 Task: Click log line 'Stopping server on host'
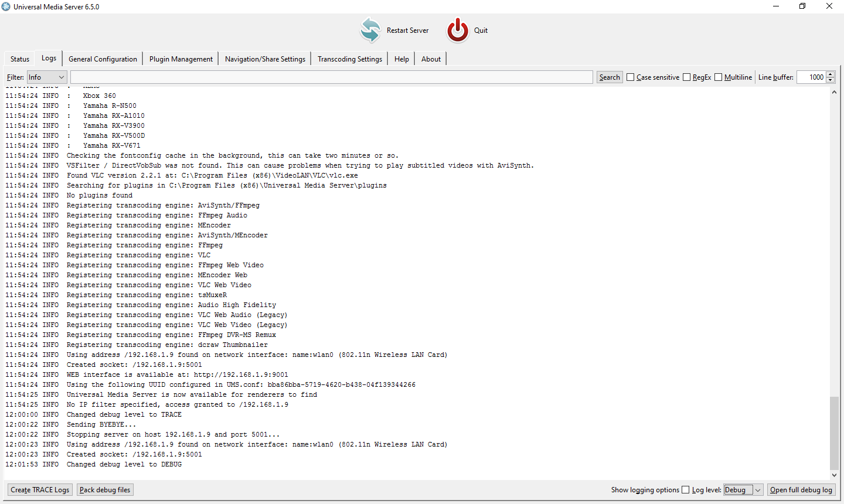click(x=173, y=434)
